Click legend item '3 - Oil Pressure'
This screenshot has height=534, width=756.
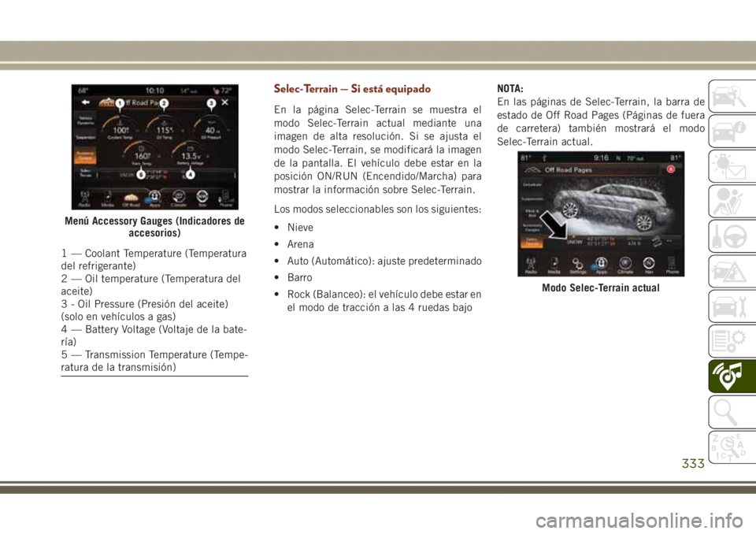tap(145, 310)
